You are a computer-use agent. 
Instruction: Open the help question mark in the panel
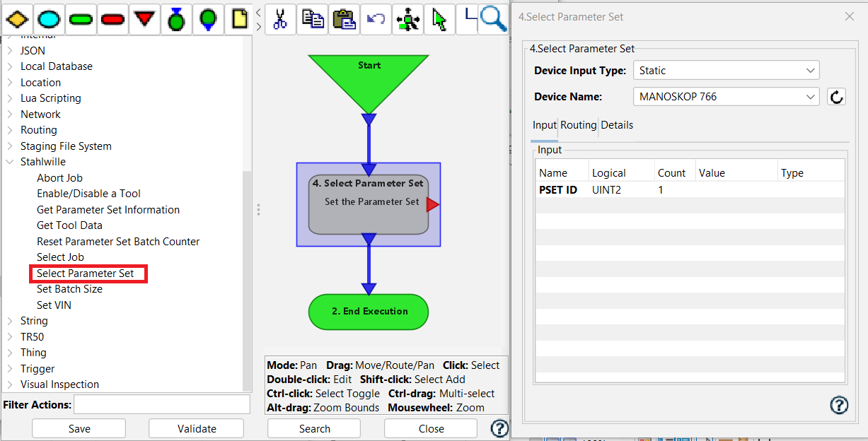coord(839,405)
